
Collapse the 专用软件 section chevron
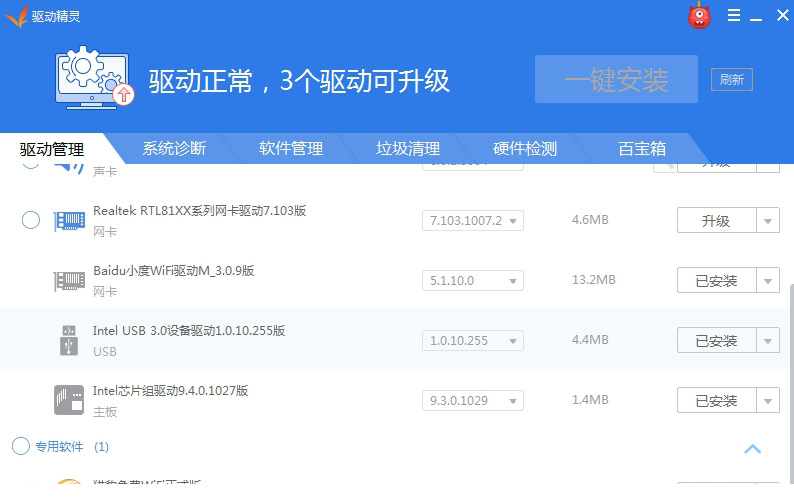click(x=752, y=449)
